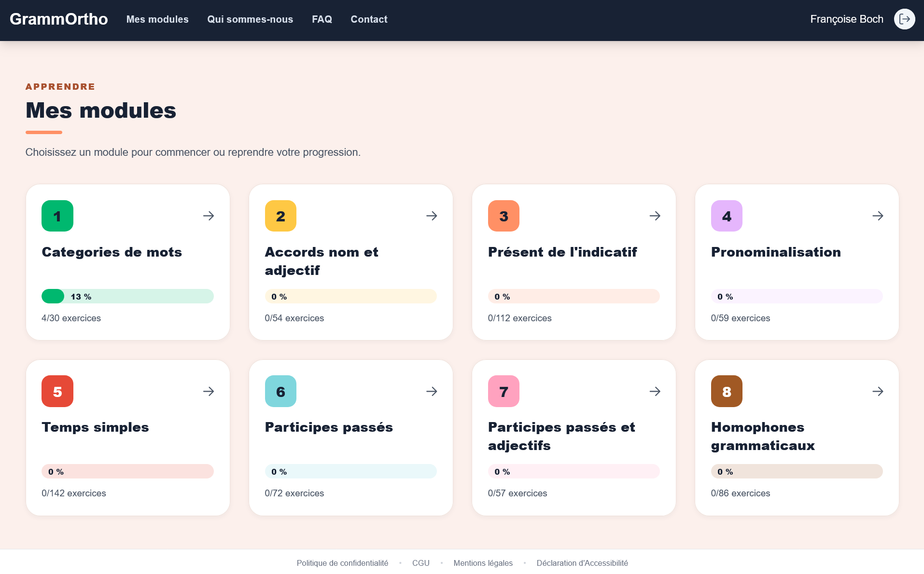The width and height of the screenshot is (924, 574).
Task: Open Pronominalisation via its arrow
Action: [878, 216]
